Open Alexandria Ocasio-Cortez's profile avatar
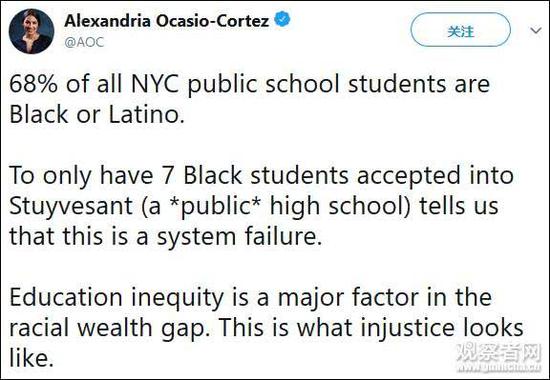This screenshot has height=380, width=550. point(32,31)
